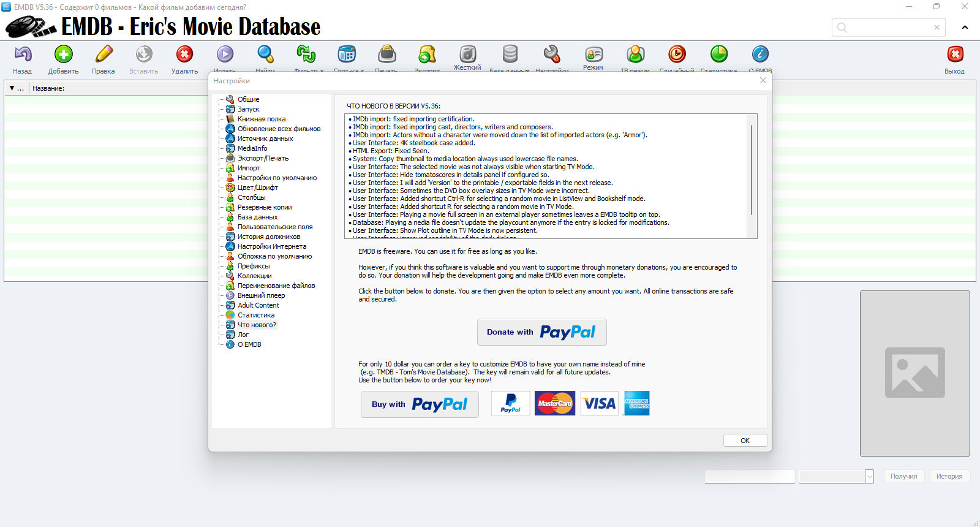
Task: Focus the search field in the header
Action: point(889,28)
